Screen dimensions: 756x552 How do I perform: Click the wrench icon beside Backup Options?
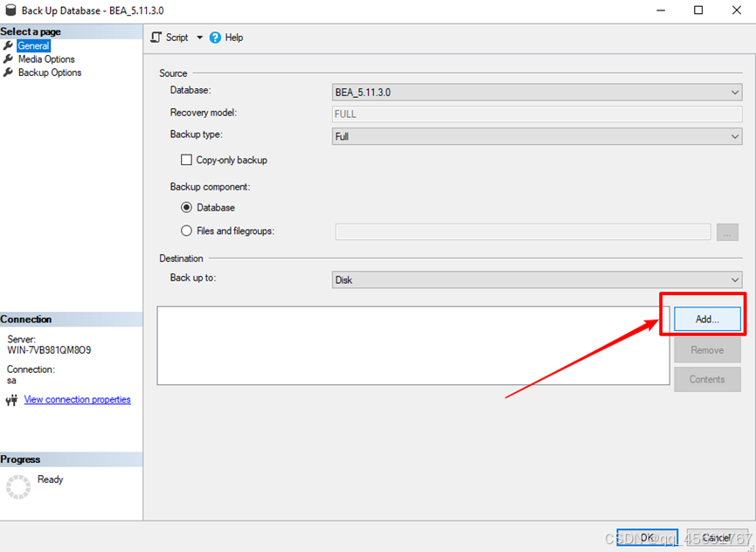click(x=8, y=72)
